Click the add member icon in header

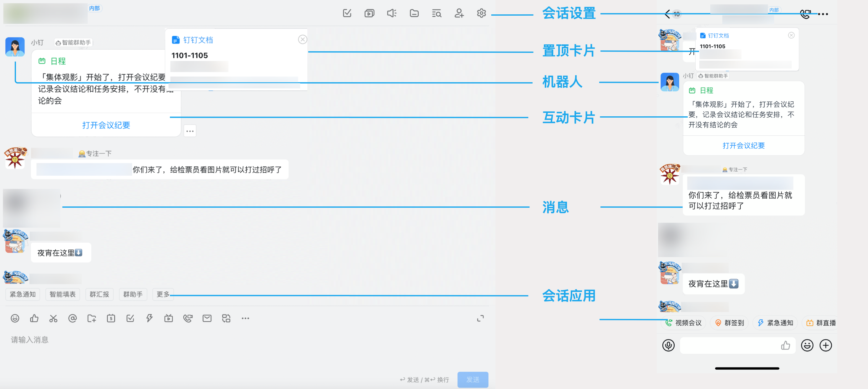[x=459, y=13]
